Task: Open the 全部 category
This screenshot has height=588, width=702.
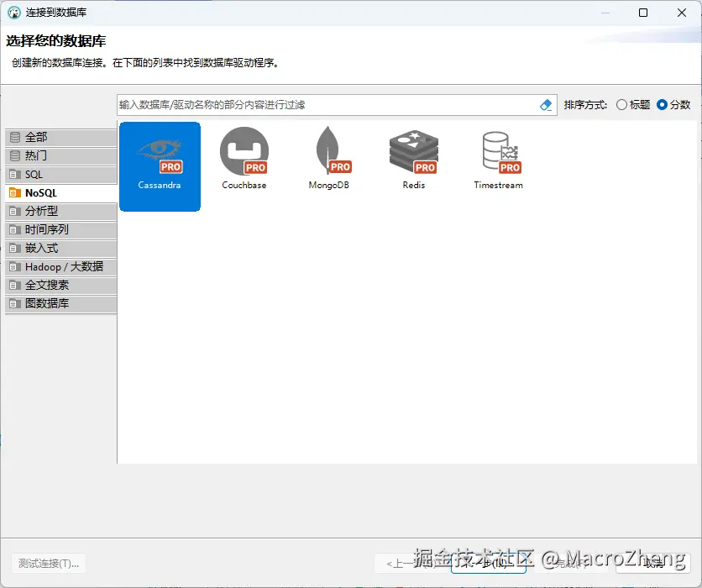Action: (x=61, y=137)
